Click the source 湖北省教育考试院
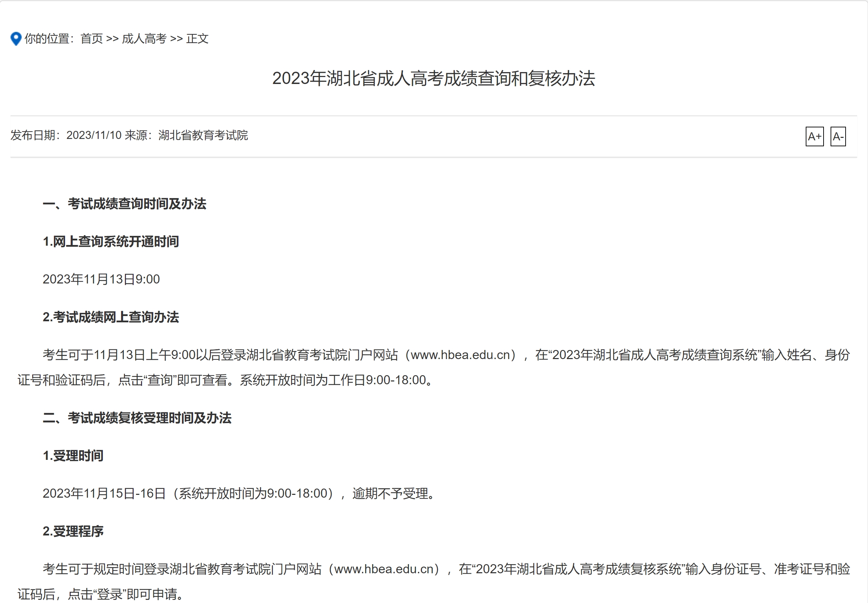The image size is (868, 603). coord(203,135)
